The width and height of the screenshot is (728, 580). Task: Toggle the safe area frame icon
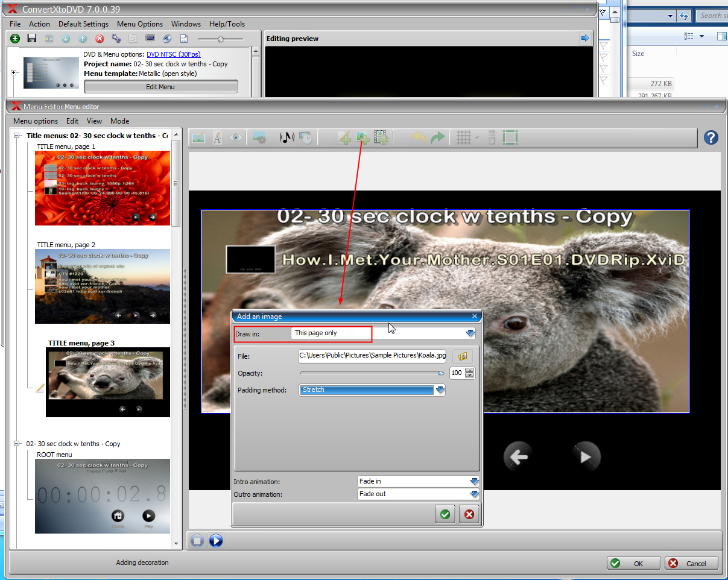[510, 137]
